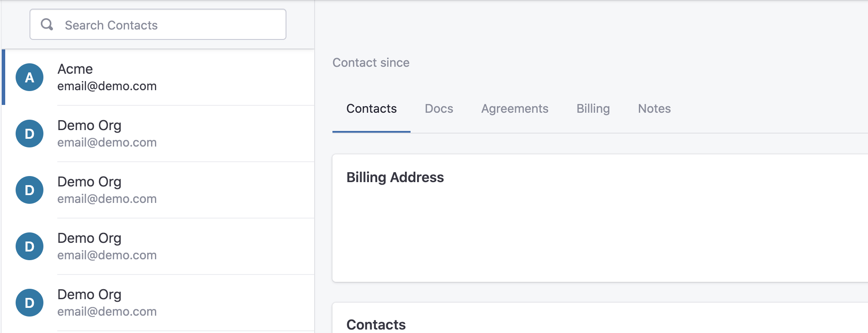Screen dimensions: 868x333
Task: Click the first Demo Org avatar icon
Action: (30, 134)
